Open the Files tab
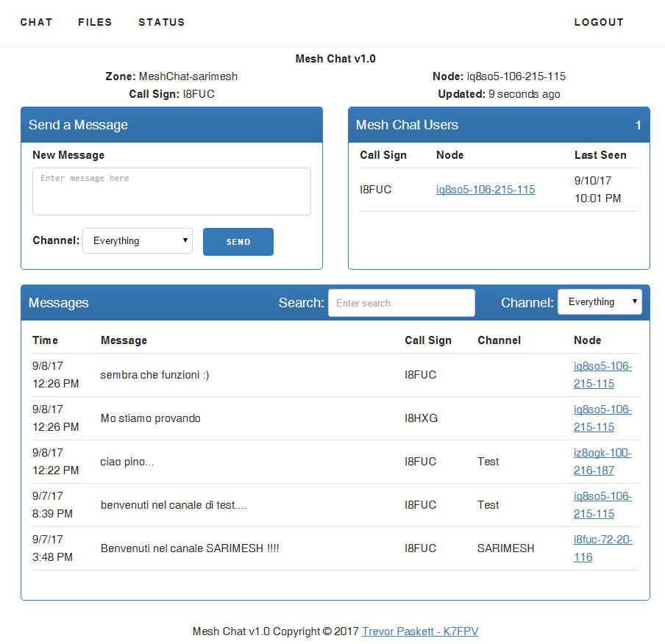The image size is (665, 644). point(95,22)
